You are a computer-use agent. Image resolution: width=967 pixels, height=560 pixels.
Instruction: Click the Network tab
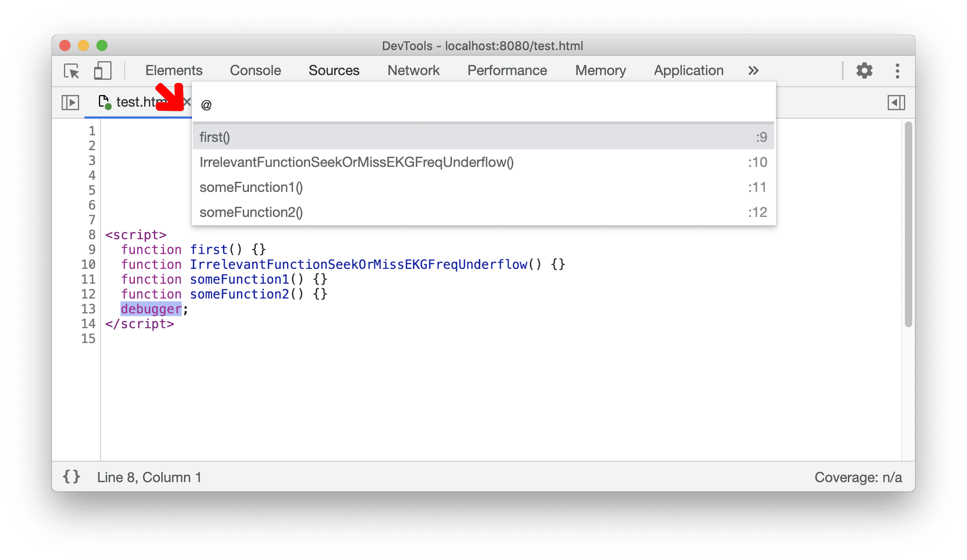coord(413,70)
